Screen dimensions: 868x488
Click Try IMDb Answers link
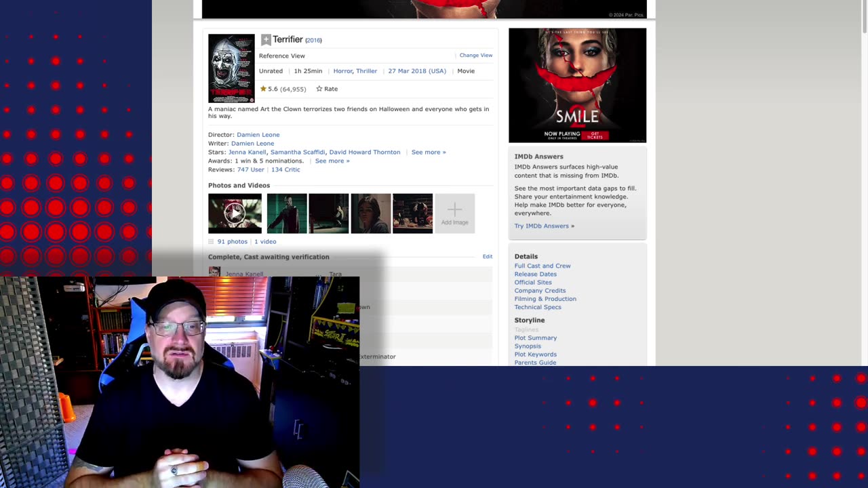click(x=544, y=226)
